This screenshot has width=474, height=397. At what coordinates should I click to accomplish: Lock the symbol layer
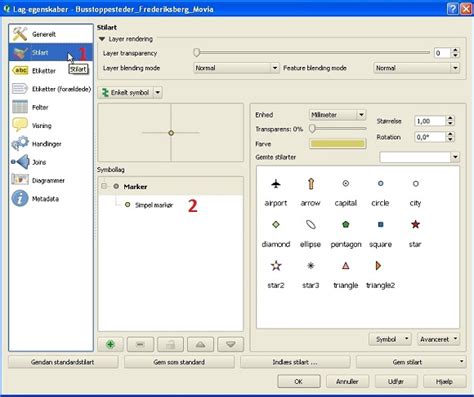pyautogui.click(x=170, y=344)
